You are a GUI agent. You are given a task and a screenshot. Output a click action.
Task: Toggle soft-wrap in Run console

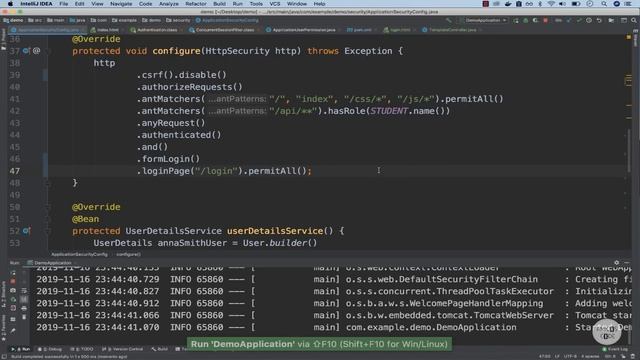(24, 290)
